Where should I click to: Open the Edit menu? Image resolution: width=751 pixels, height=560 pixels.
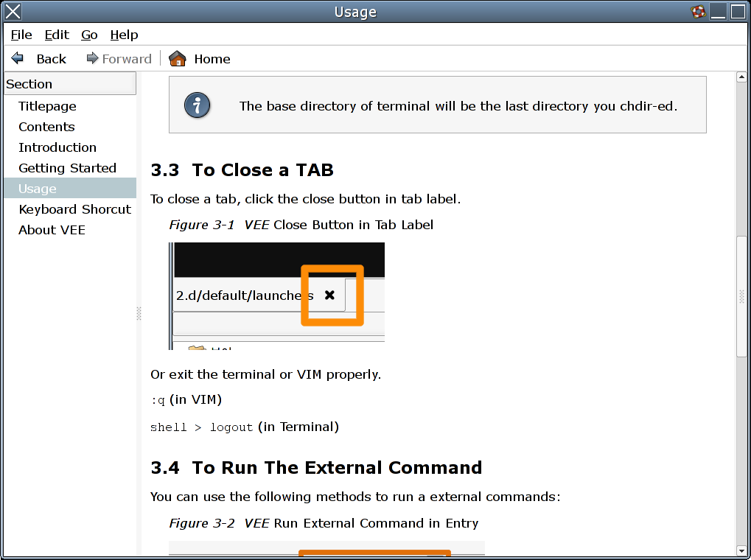click(x=56, y=35)
